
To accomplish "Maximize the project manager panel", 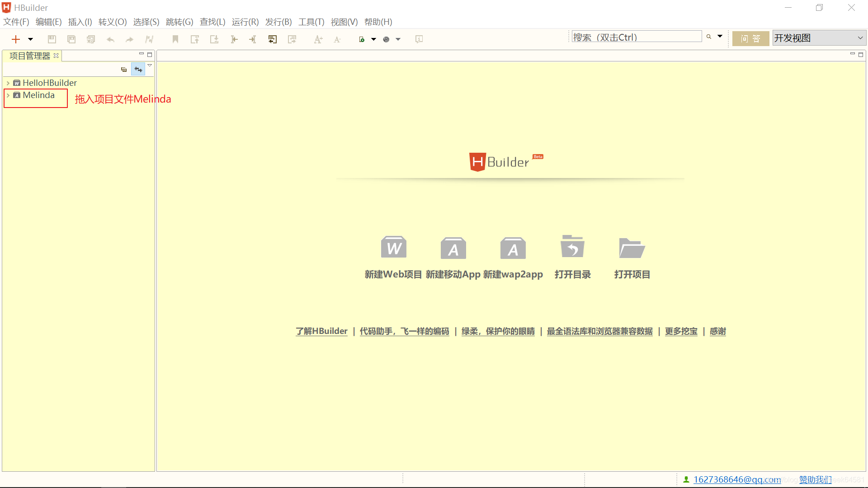I will tap(150, 54).
